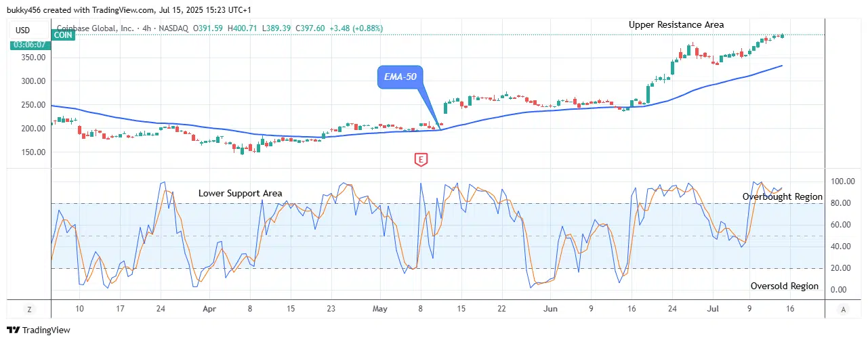Click the 'Z' timezone button
This screenshot has width=868, height=342.
pos(29,309)
